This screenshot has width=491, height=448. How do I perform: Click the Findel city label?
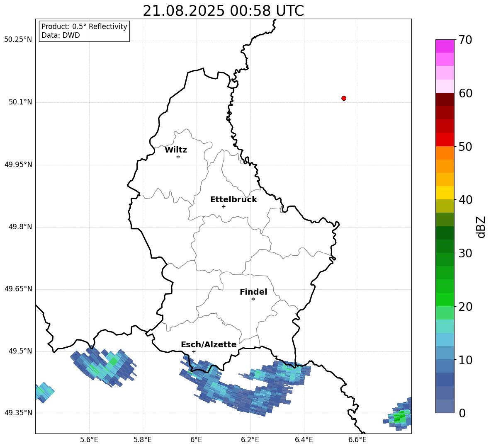[x=253, y=292]
